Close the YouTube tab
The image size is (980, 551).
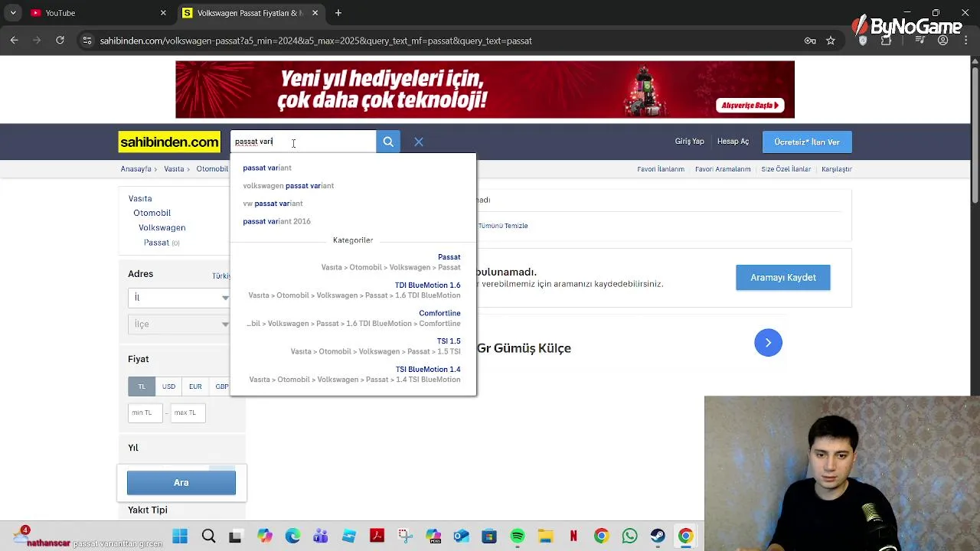[163, 13]
